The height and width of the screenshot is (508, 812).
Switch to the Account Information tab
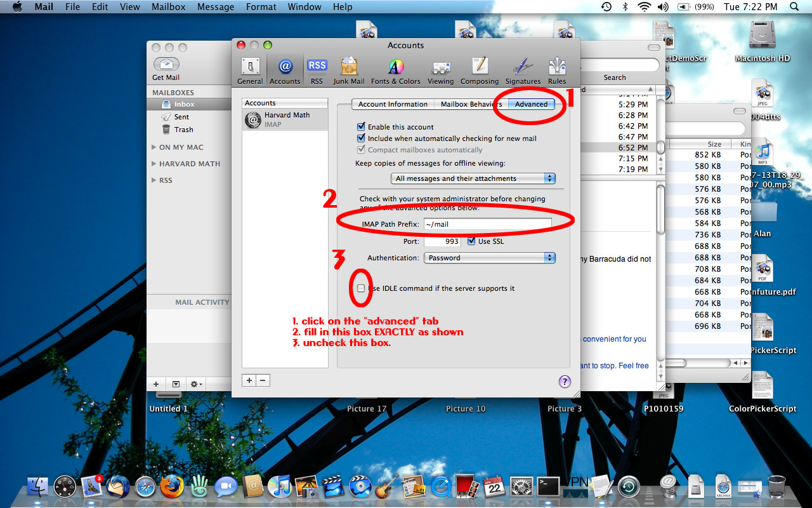coord(393,104)
